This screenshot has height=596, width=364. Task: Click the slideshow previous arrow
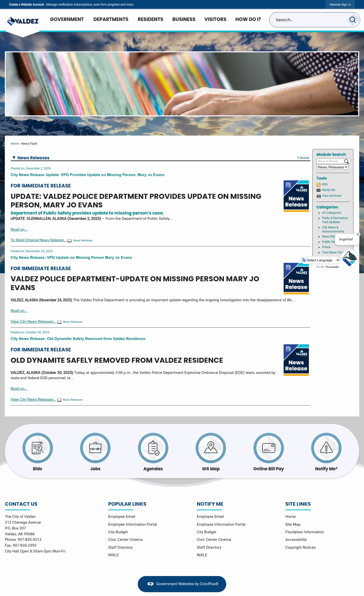17,80
